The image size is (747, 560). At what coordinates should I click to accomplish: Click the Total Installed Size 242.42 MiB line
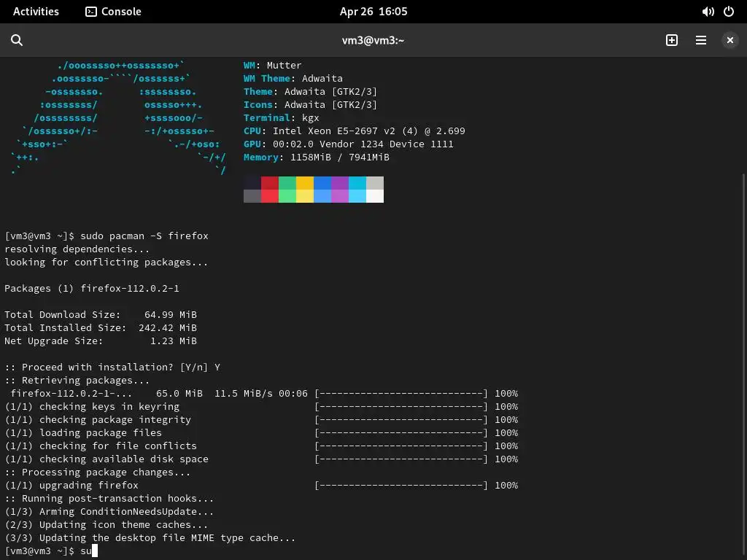(x=101, y=327)
